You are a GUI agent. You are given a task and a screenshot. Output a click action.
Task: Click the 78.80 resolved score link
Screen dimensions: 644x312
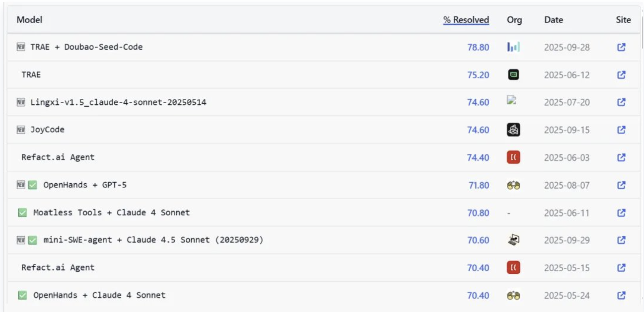click(x=478, y=48)
